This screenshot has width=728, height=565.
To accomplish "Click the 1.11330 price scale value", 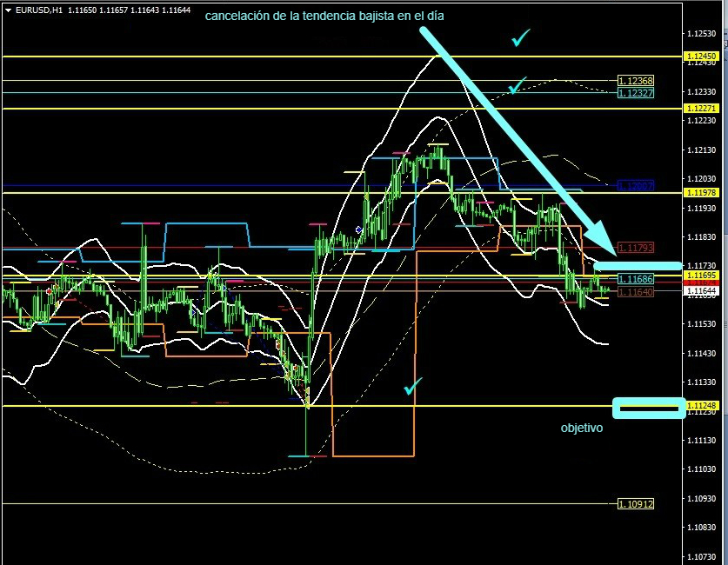I will 701,382.
